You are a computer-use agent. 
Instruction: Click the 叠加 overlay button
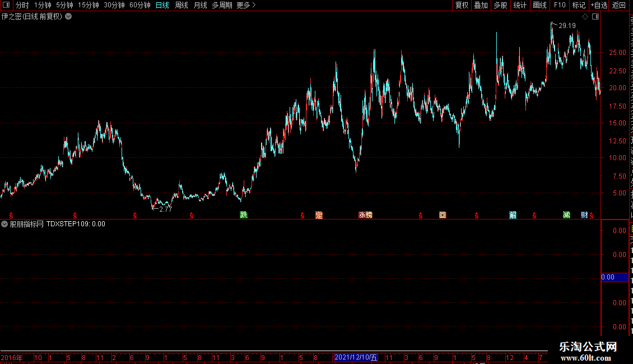(x=481, y=5)
